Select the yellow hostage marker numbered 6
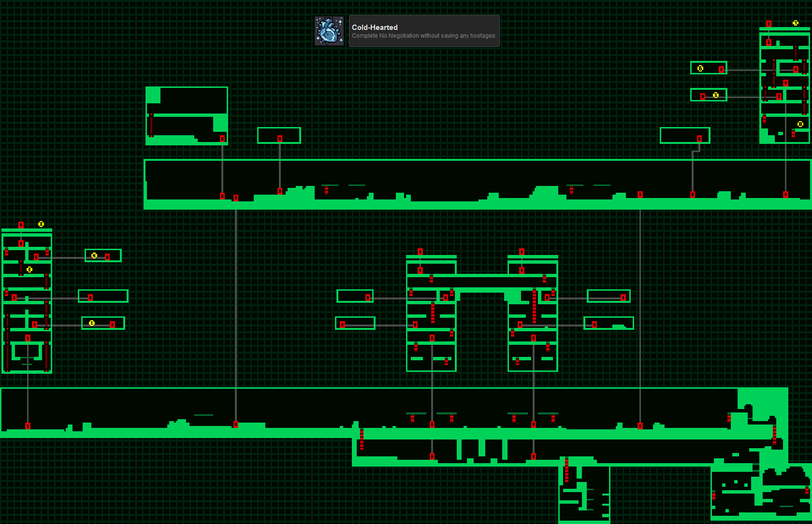Image resolution: width=812 pixels, height=524 pixels. [700, 69]
